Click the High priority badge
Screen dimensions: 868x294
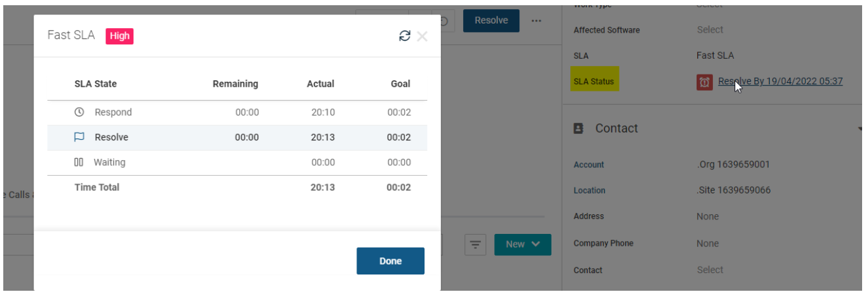coord(120,36)
